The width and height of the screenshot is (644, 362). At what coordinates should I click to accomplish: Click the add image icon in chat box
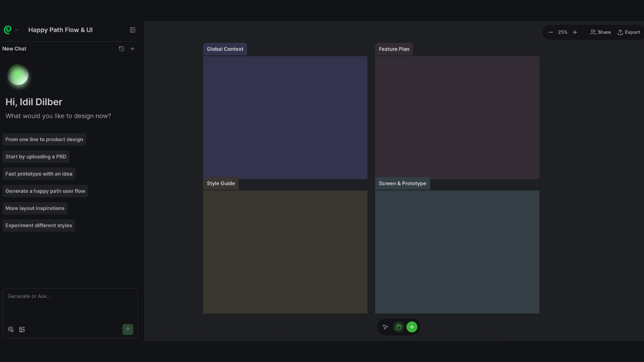tap(22, 330)
